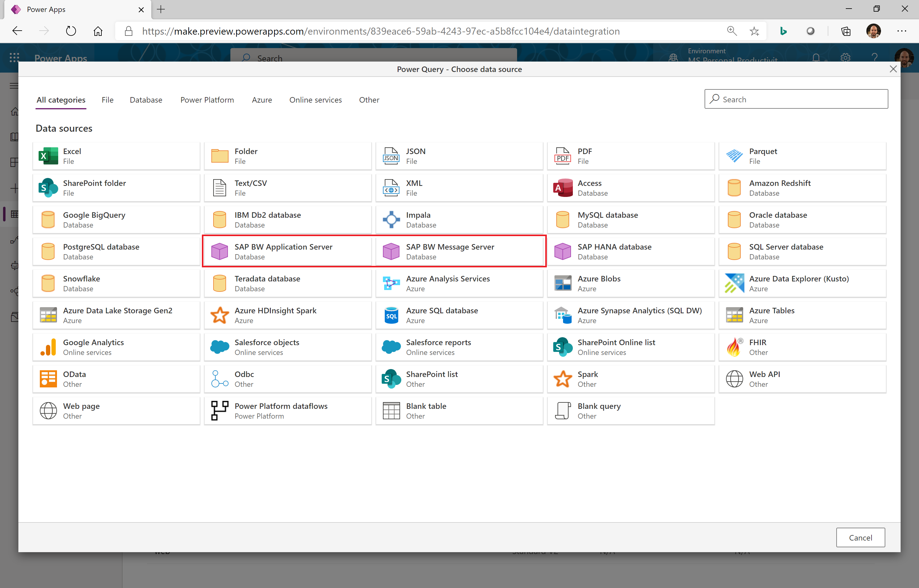Choose the Blank query option

pyautogui.click(x=630, y=411)
